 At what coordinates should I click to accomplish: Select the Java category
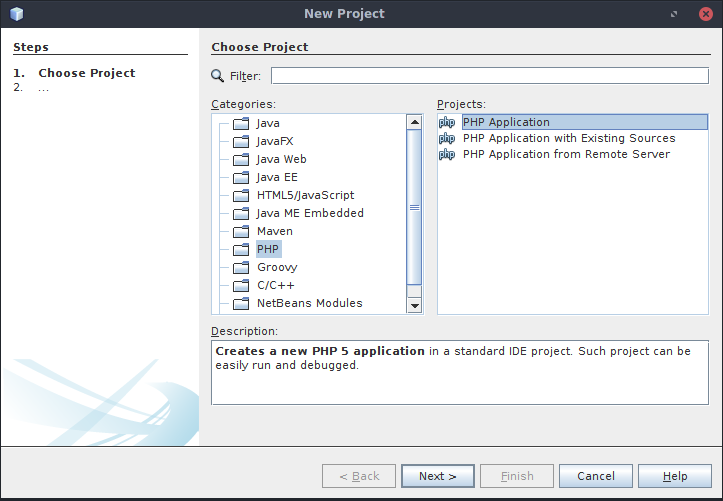pyautogui.click(x=268, y=124)
